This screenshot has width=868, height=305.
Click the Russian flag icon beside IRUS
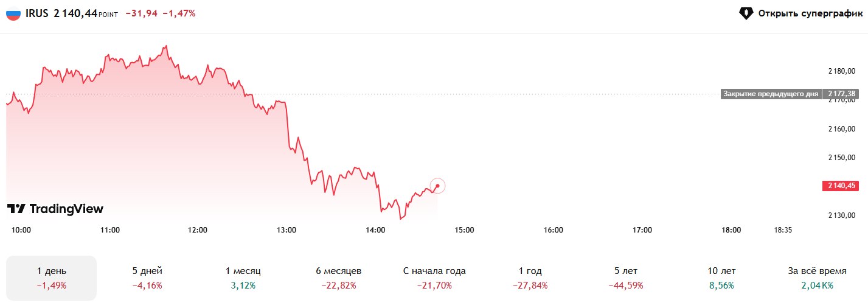tap(13, 13)
